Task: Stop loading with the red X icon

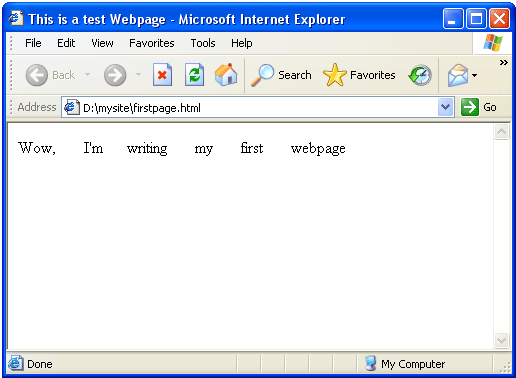Action: coord(162,75)
